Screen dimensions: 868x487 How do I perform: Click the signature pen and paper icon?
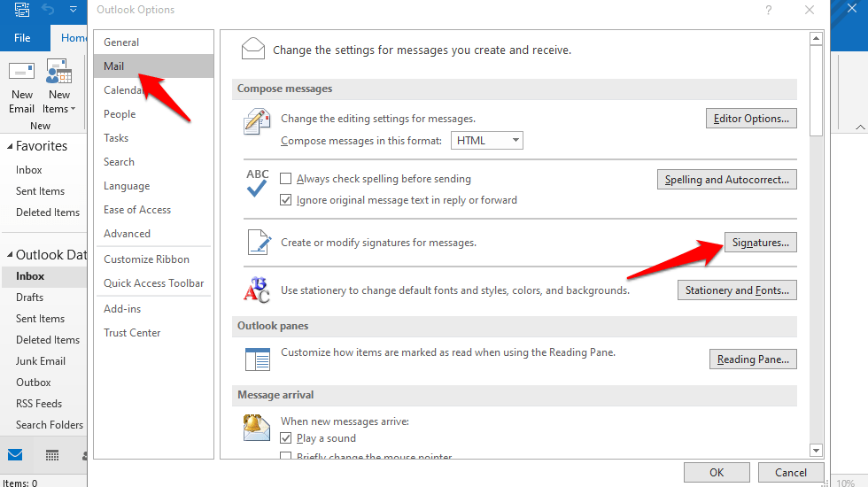[257, 242]
